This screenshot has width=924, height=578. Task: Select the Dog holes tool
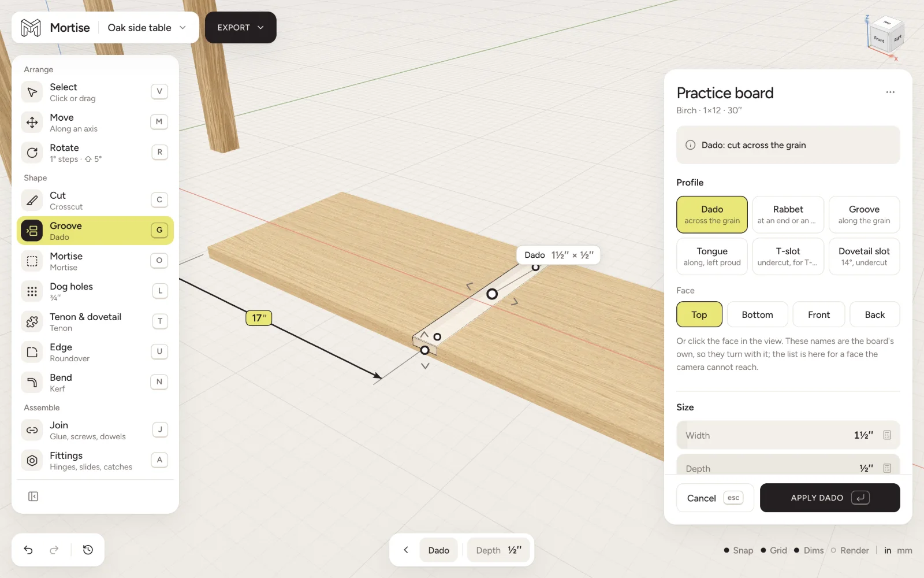[x=95, y=291]
